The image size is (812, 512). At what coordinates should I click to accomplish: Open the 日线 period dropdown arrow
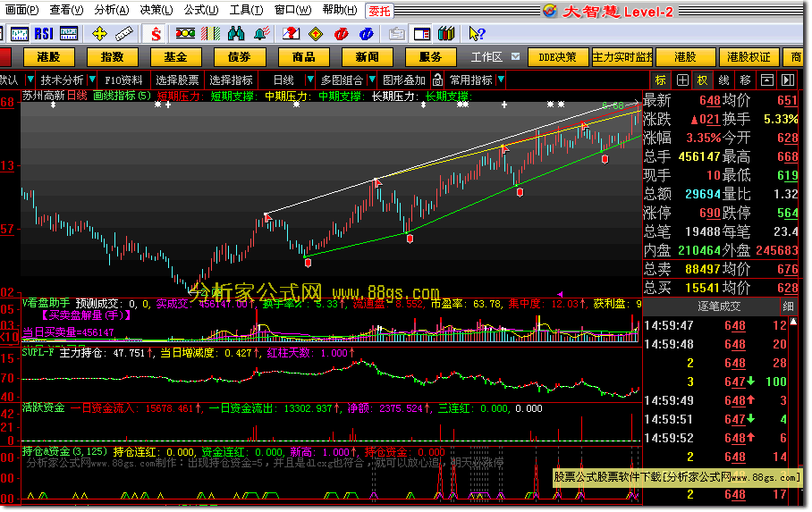[310, 80]
